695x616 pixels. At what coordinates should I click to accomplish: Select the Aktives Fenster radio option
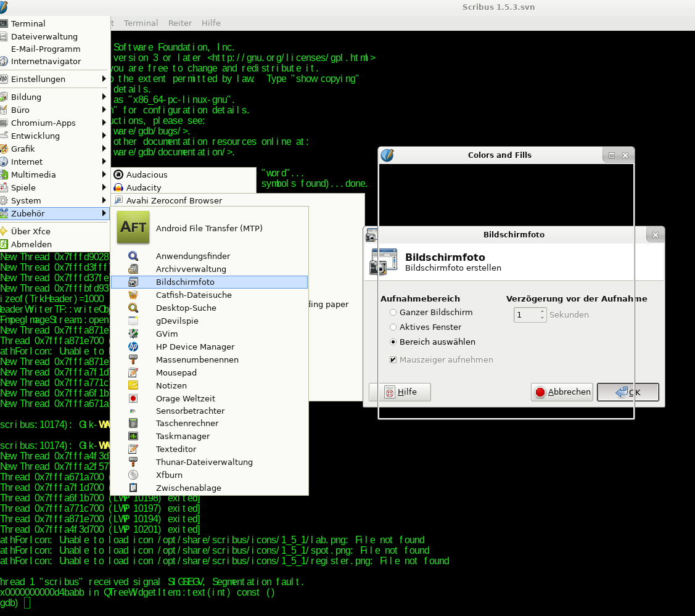(393, 327)
